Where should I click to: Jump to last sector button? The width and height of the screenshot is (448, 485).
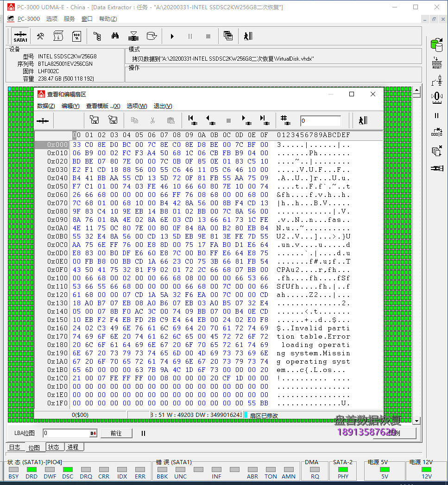(265, 120)
